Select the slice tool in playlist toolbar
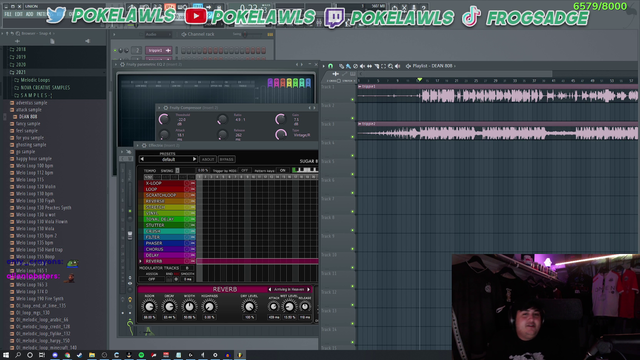The height and width of the screenshot is (360, 640). (376, 66)
